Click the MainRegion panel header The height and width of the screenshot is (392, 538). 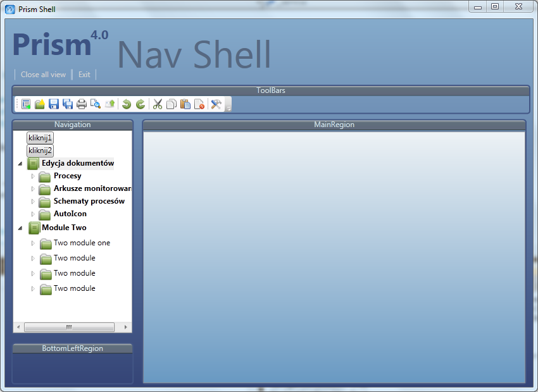[334, 125]
